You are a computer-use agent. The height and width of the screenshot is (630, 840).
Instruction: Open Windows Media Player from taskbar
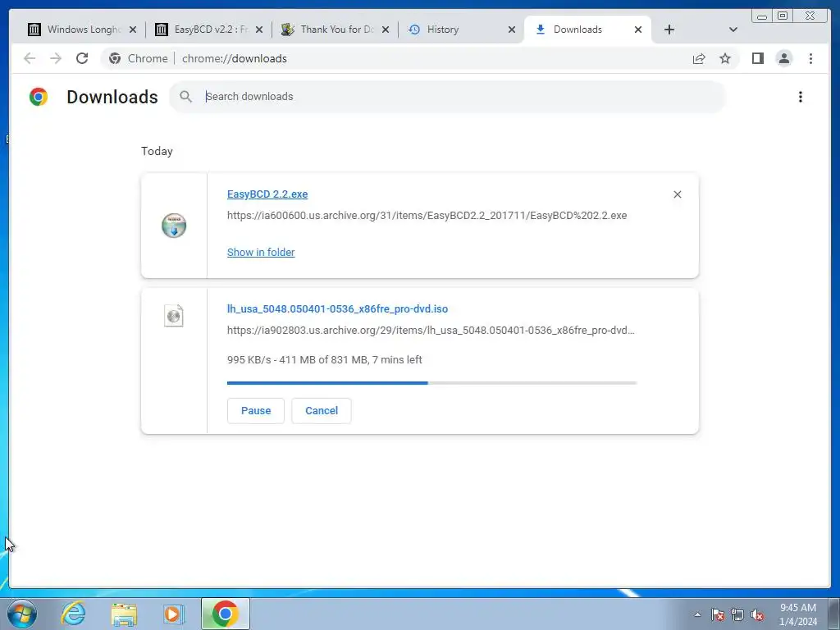pyautogui.click(x=173, y=614)
